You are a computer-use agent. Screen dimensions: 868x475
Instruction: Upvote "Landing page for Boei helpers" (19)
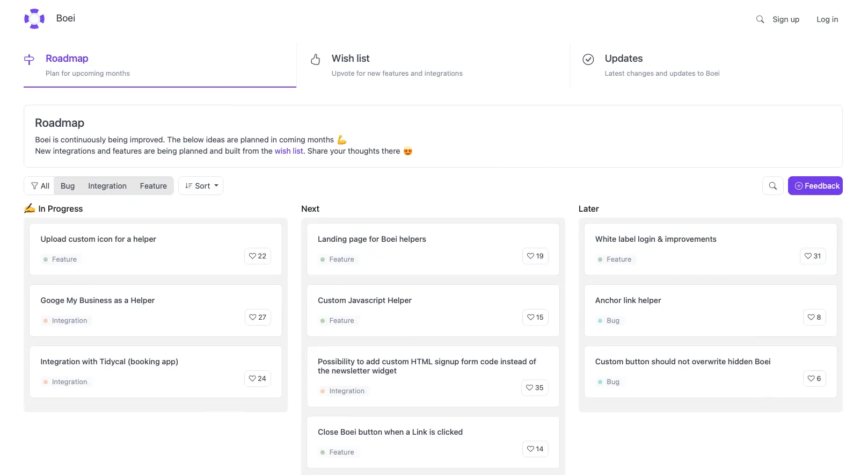535,256
